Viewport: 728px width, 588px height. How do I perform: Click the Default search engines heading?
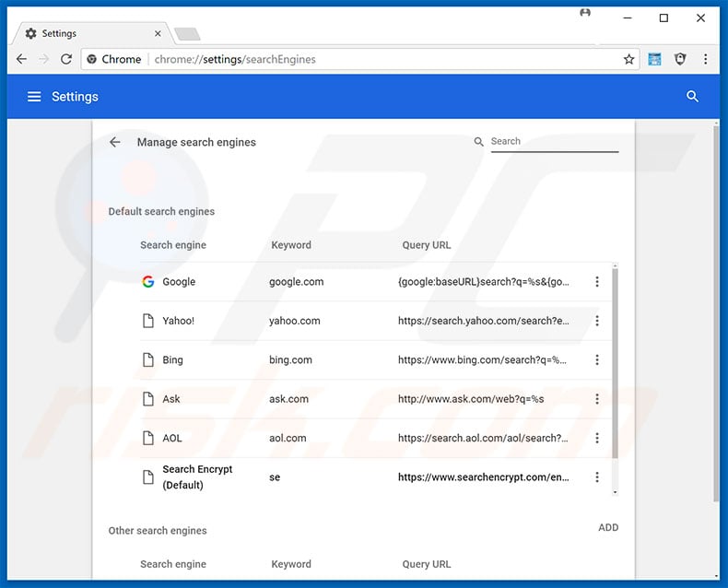pos(161,211)
